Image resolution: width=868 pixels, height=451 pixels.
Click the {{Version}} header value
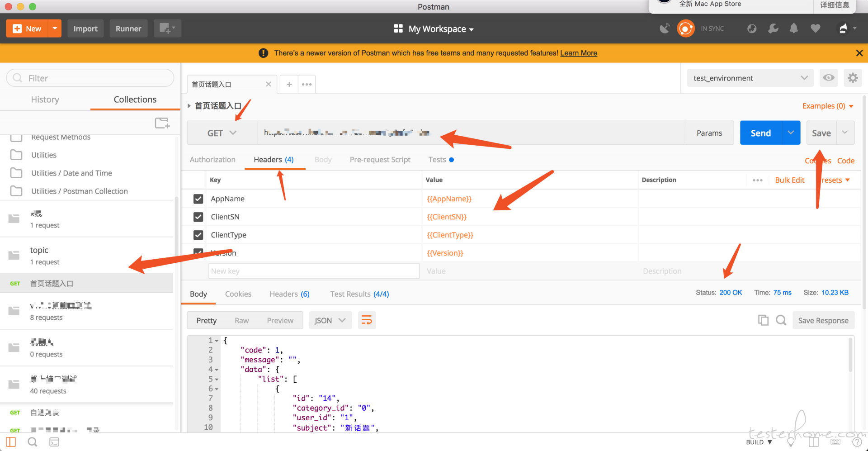point(445,253)
